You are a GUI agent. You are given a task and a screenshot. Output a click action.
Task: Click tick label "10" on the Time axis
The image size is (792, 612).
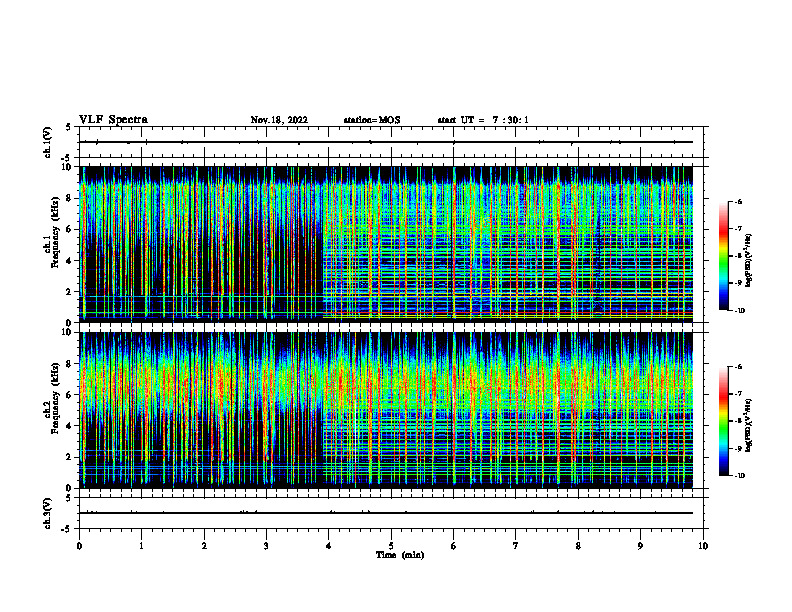pos(703,546)
